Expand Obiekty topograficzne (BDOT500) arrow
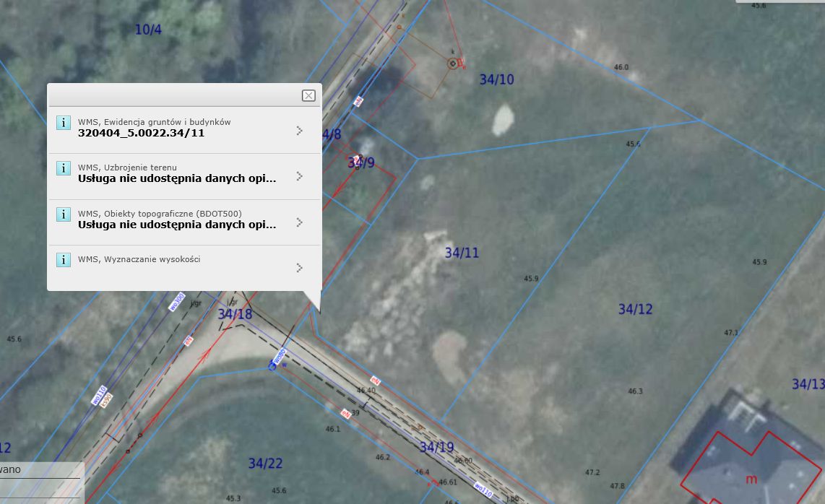 tap(299, 222)
